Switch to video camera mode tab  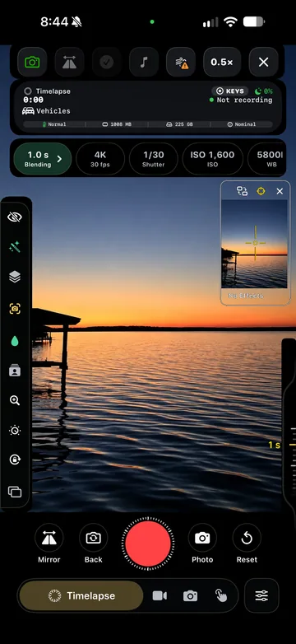[x=160, y=595]
